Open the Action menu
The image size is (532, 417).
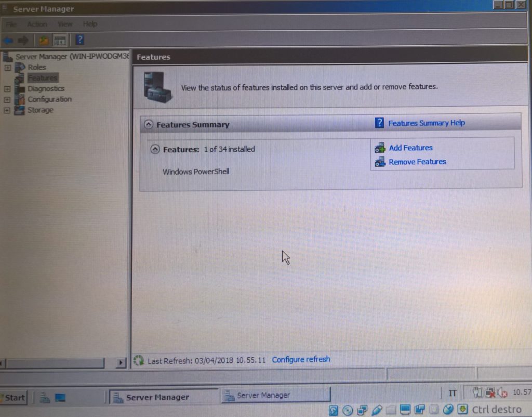[x=37, y=24]
